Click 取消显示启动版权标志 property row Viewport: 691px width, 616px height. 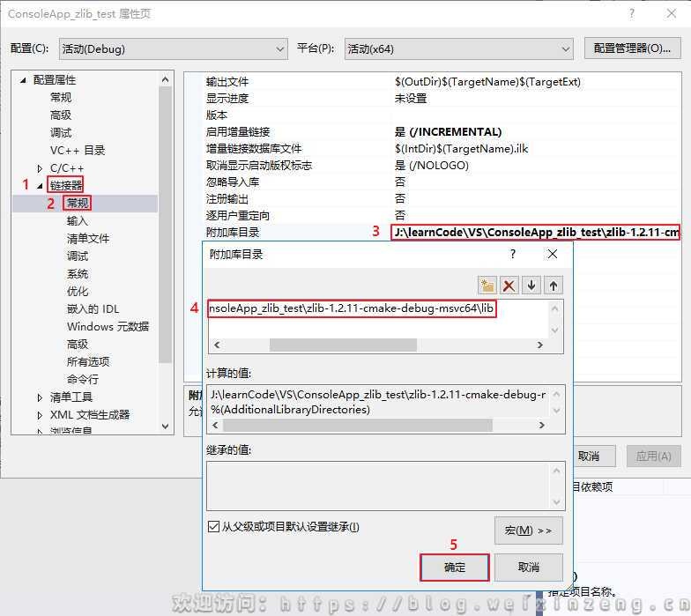pos(442,166)
